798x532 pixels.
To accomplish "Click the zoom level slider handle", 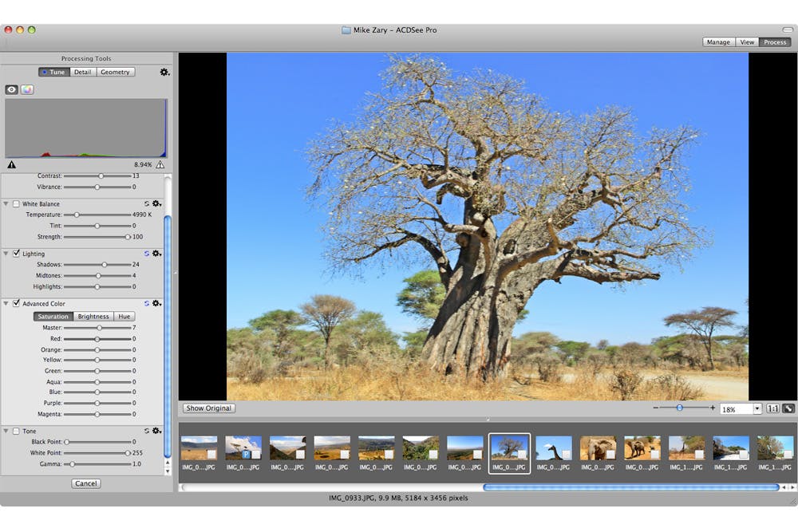I will (679, 408).
